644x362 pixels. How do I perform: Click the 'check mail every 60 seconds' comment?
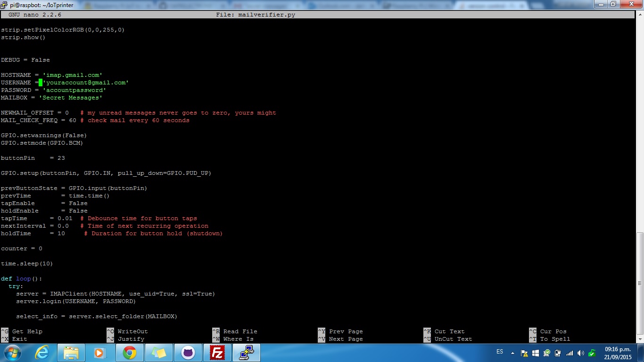135,120
